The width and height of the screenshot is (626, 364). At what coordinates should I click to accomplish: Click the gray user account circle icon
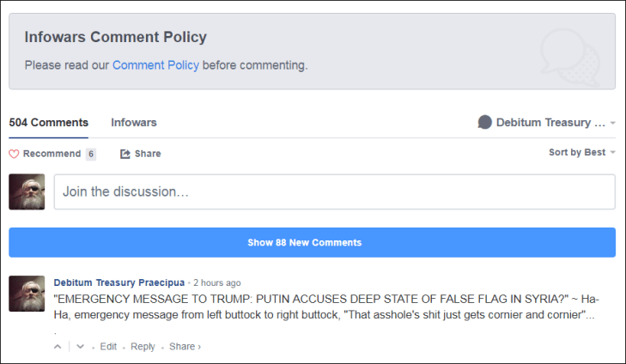[x=484, y=123]
